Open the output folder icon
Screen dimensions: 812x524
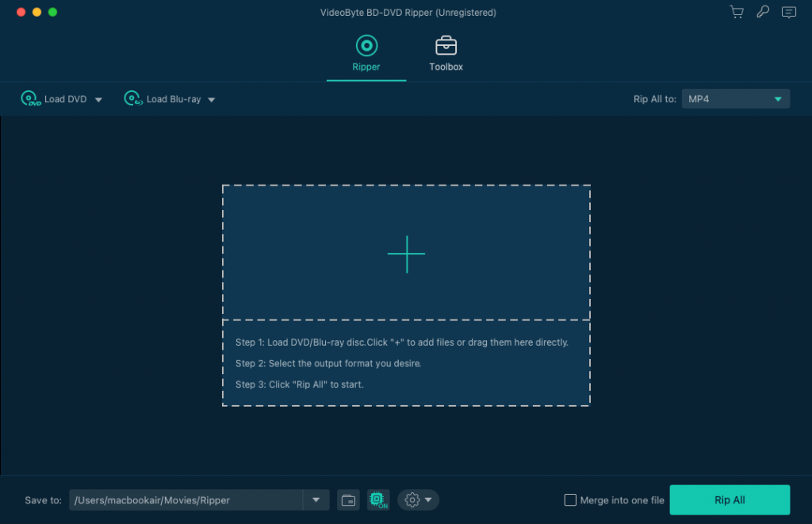[349, 500]
